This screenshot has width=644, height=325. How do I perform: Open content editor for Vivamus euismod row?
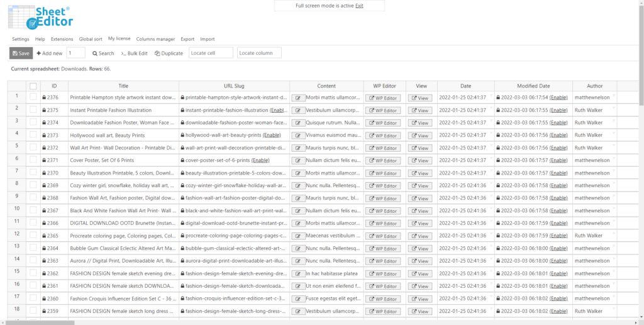coord(298,135)
